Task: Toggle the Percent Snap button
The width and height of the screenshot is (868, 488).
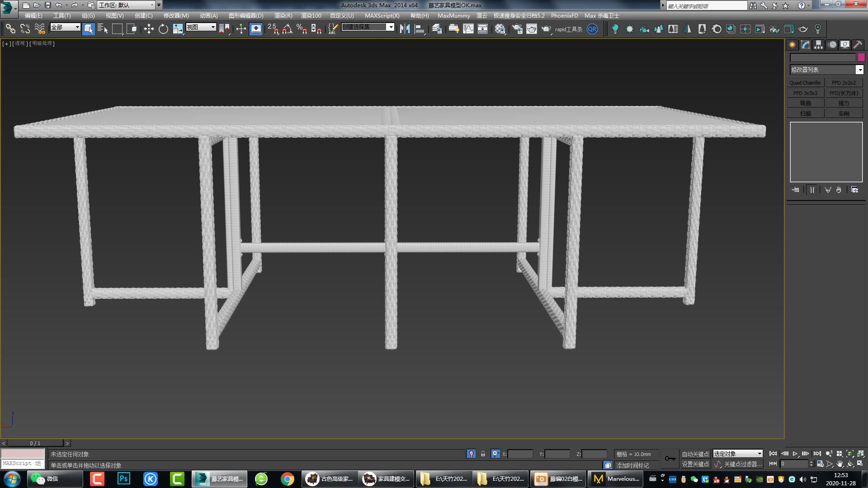Action: click(x=301, y=28)
